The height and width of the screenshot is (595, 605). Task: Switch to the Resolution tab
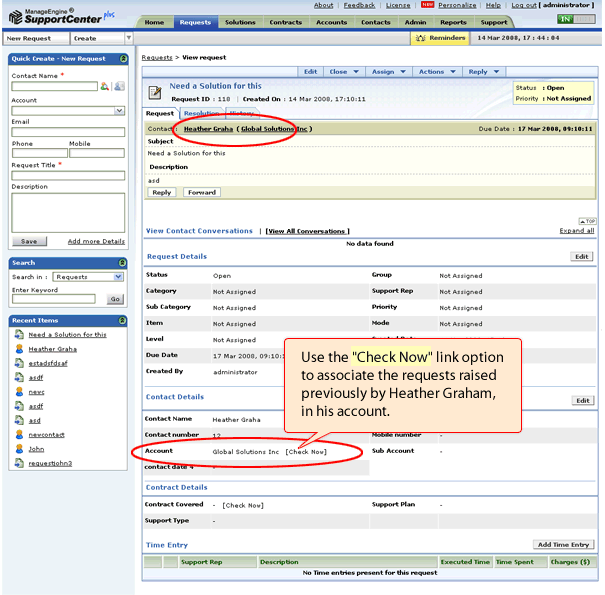pyautogui.click(x=201, y=113)
